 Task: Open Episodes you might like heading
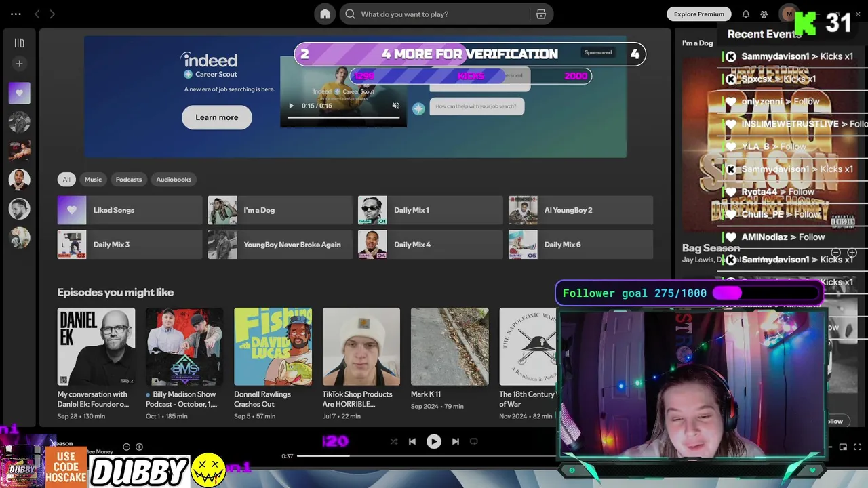coord(115,292)
